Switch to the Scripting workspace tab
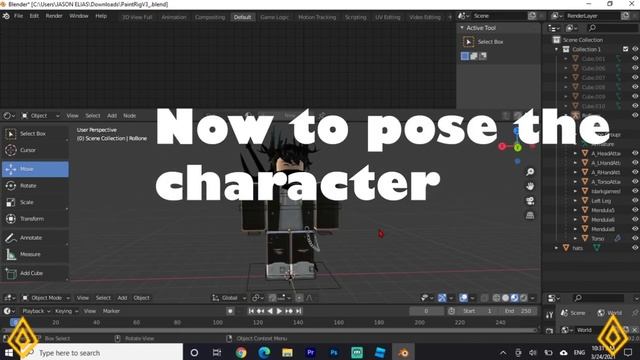640x360 pixels. click(x=356, y=17)
